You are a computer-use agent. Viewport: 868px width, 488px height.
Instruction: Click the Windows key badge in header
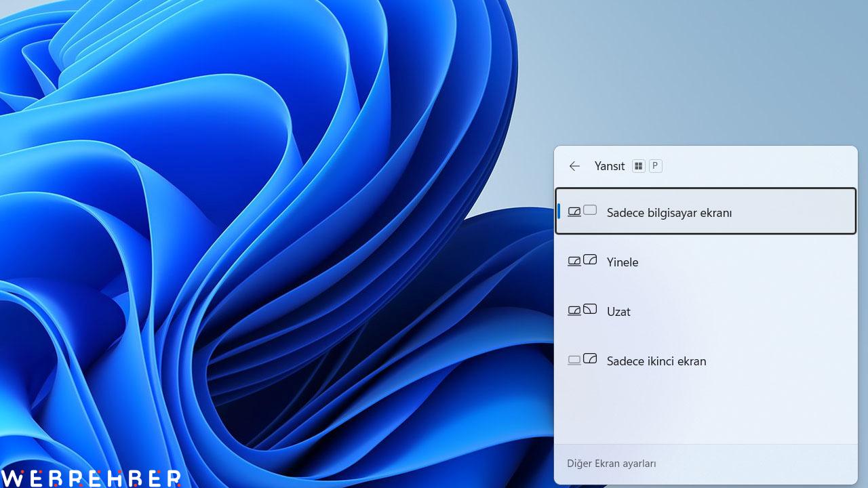(x=638, y=166)
